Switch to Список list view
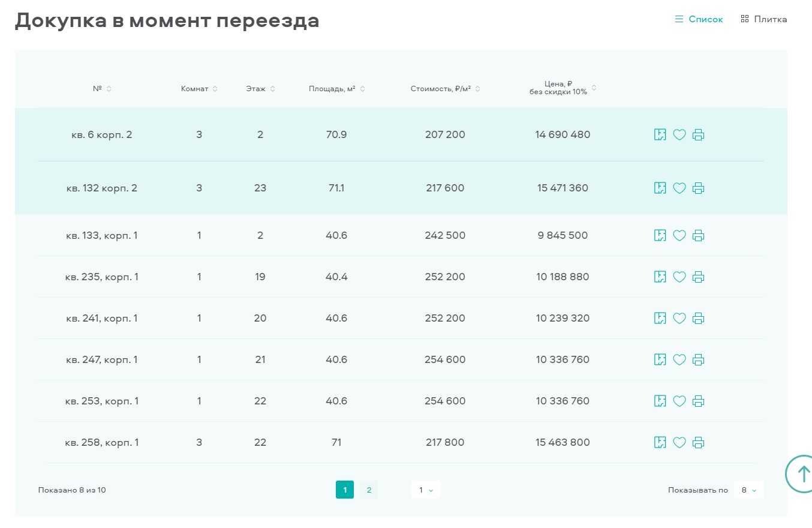Image resolution: width=812 pixels, height=528 pixels. click(x=699, y=19)
